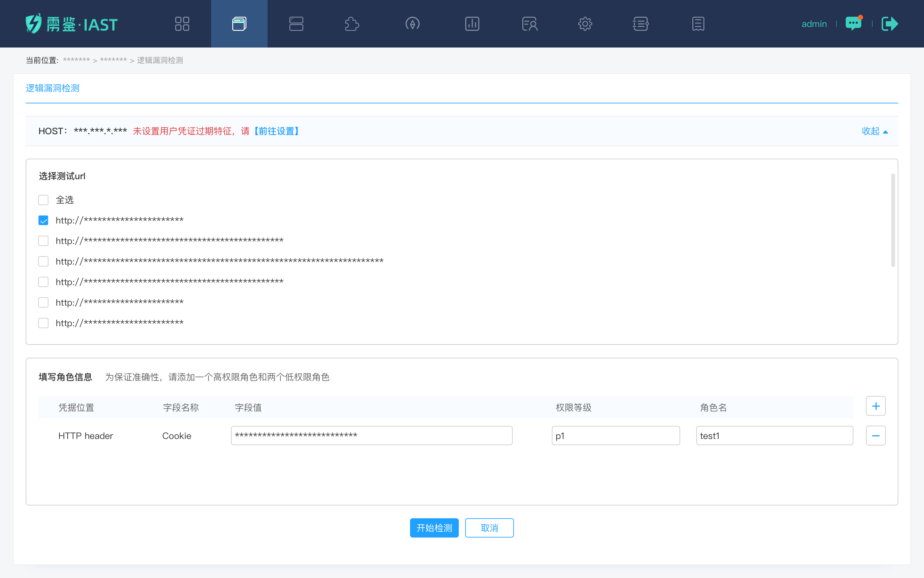Click the second masked breadcrumb link
The width and height of the screenshot is (924, 578).
[x=113, y=60]
